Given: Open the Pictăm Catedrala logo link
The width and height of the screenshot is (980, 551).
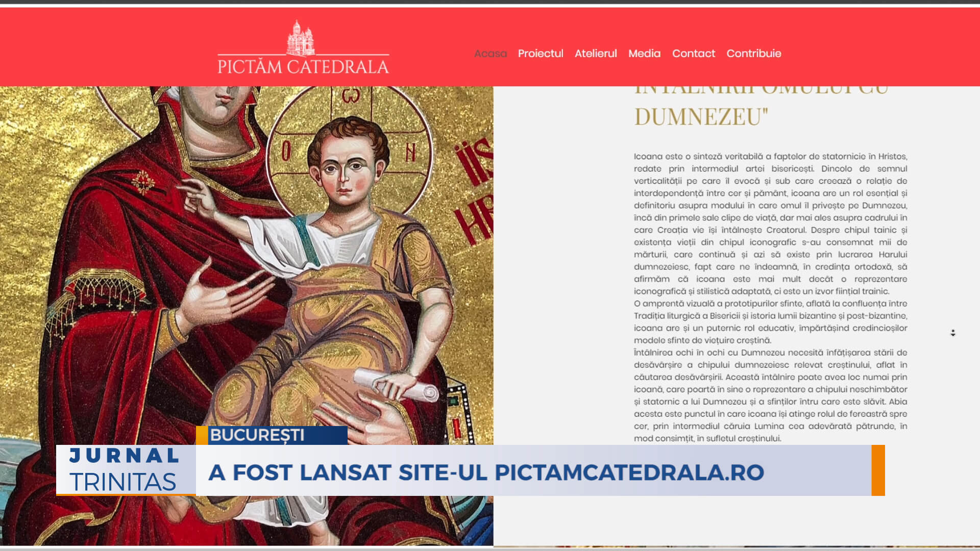Looking at the screenshot, I should point(303,47).
